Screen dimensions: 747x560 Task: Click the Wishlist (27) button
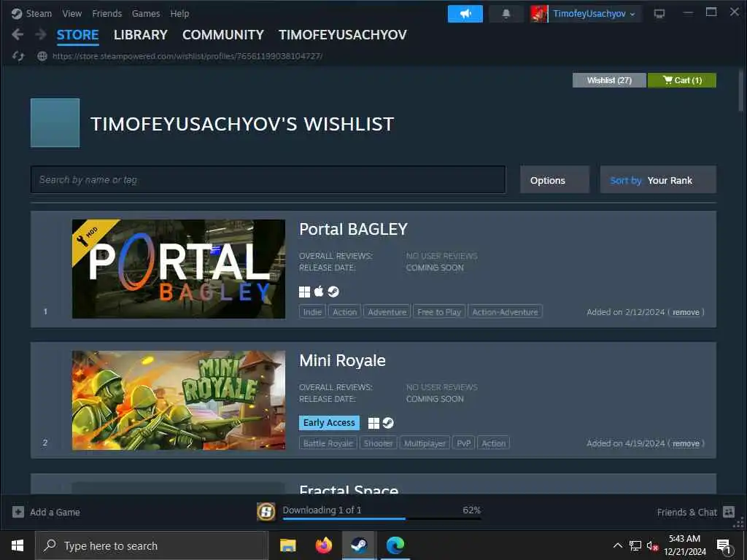click(609, 80)
